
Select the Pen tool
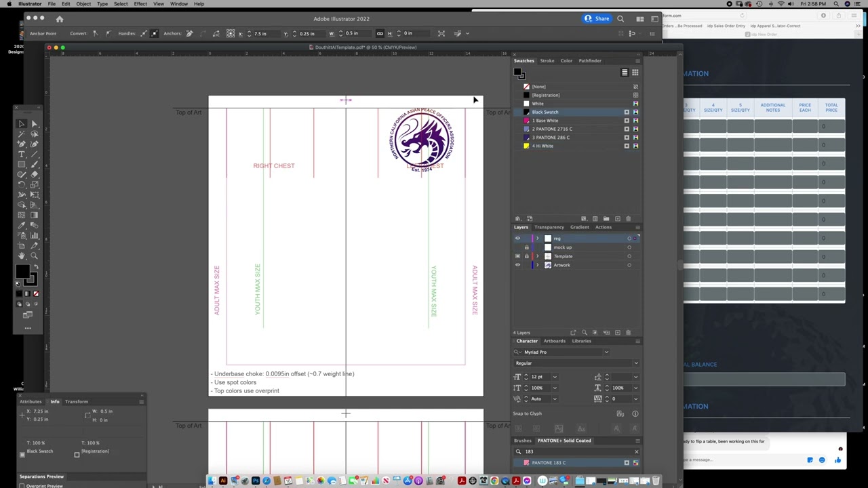(22, 144)
